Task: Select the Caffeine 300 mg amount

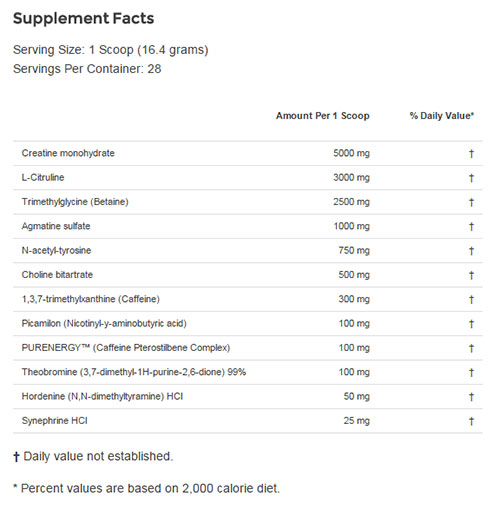Action: click(x=354, y=299)
